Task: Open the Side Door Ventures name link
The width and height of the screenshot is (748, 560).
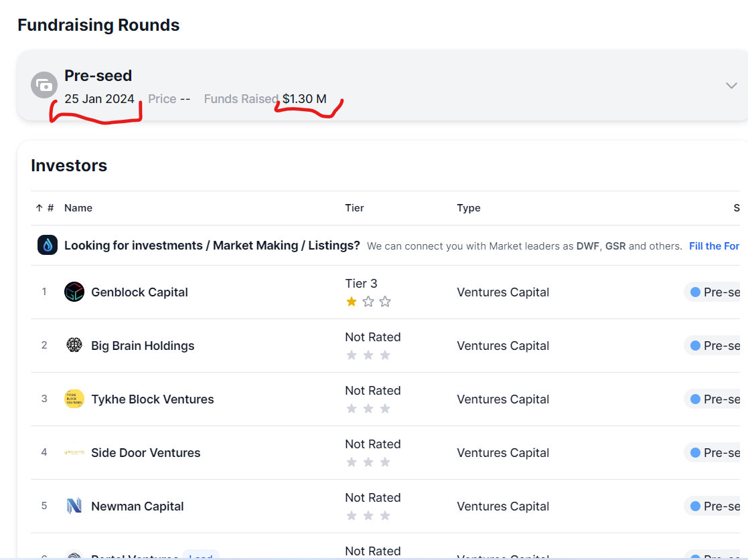Action: [x=146, y=453]
